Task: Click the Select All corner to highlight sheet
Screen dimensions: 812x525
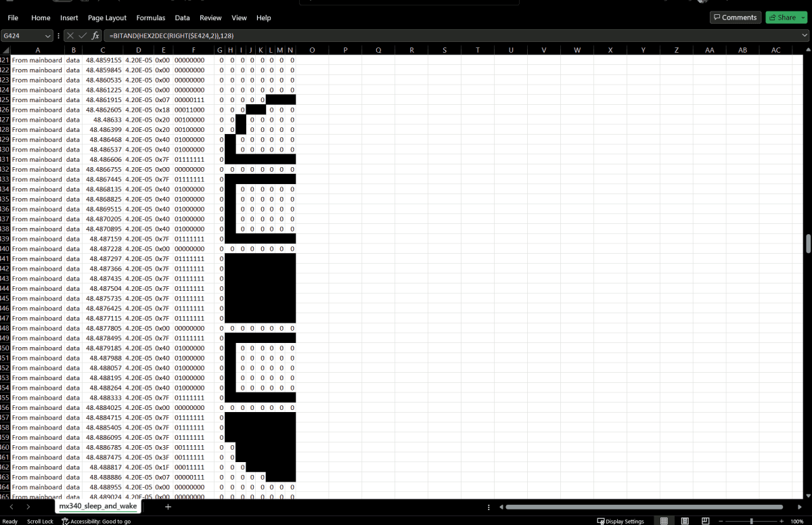Action: click(5, 50)
